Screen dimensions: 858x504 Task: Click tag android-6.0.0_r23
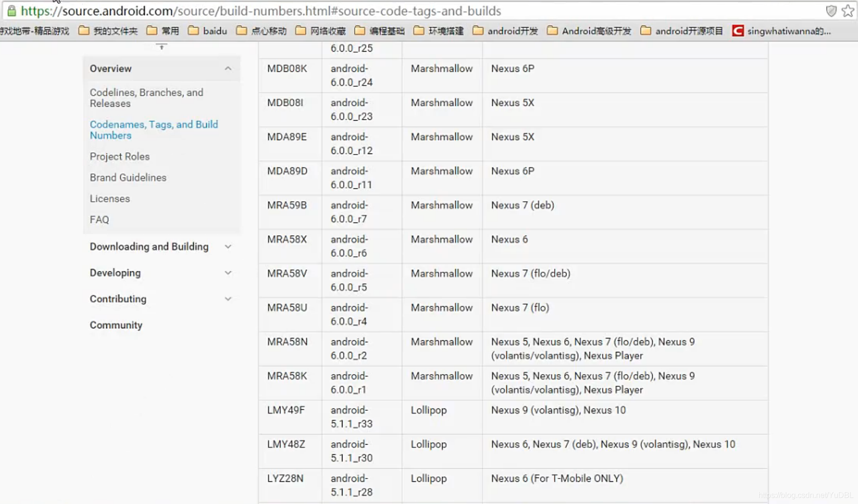352,110
